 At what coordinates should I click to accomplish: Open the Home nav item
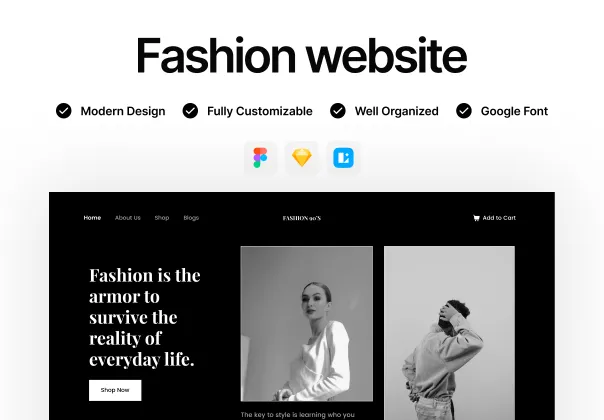92,218
